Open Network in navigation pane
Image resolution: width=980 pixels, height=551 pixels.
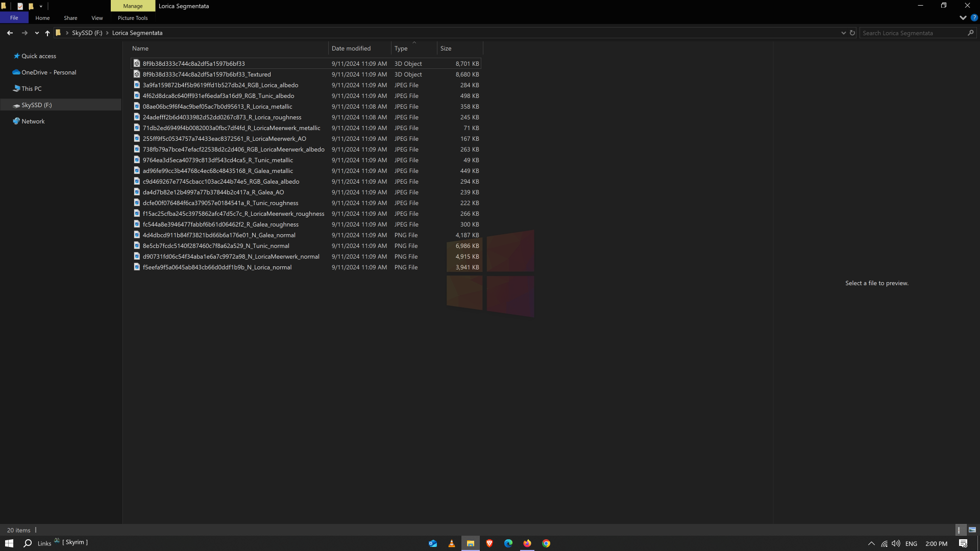tap(33, 121)
